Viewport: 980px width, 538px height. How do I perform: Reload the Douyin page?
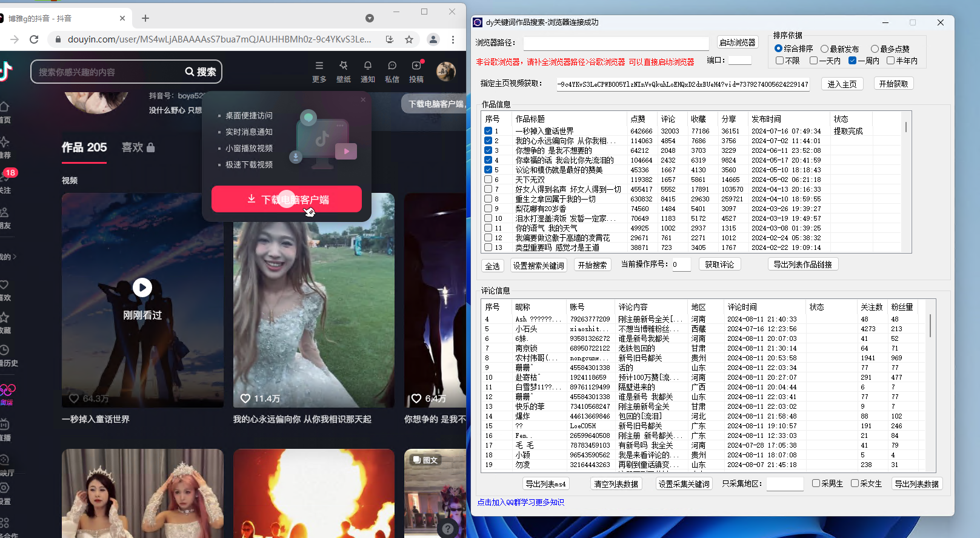point(34,39)
